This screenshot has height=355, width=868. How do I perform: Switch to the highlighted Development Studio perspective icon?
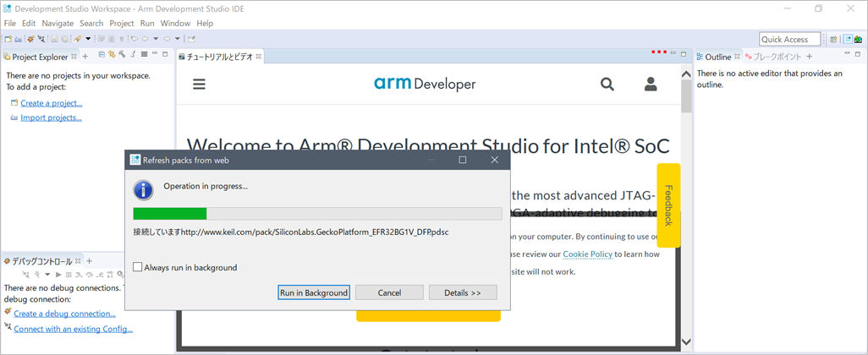pos(848,39)
